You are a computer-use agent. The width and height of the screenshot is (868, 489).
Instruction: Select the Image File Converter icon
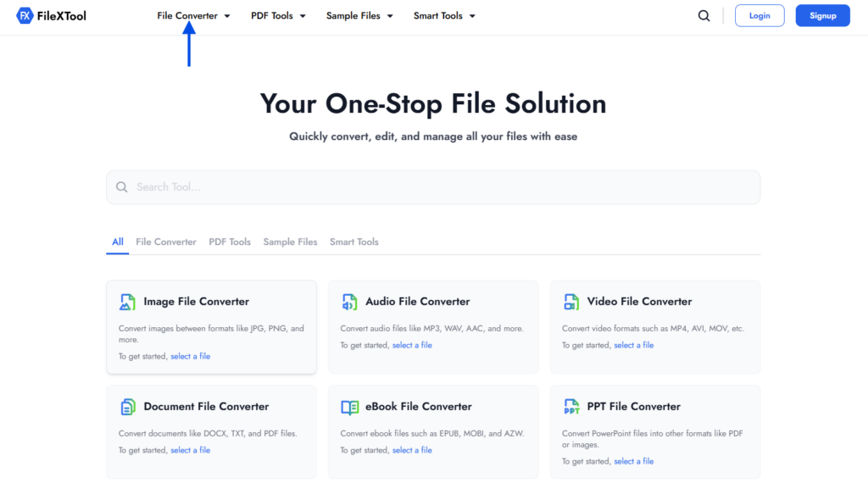tap(127, 301)
